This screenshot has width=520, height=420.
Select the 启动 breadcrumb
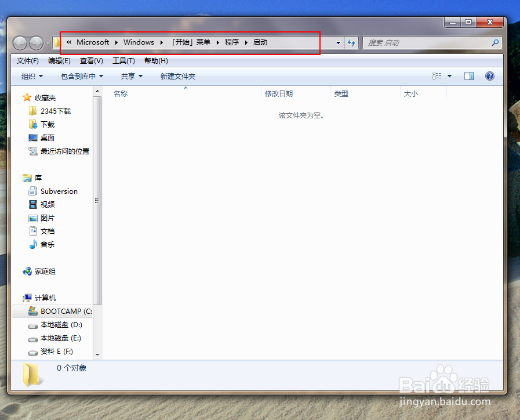[260, 42]
